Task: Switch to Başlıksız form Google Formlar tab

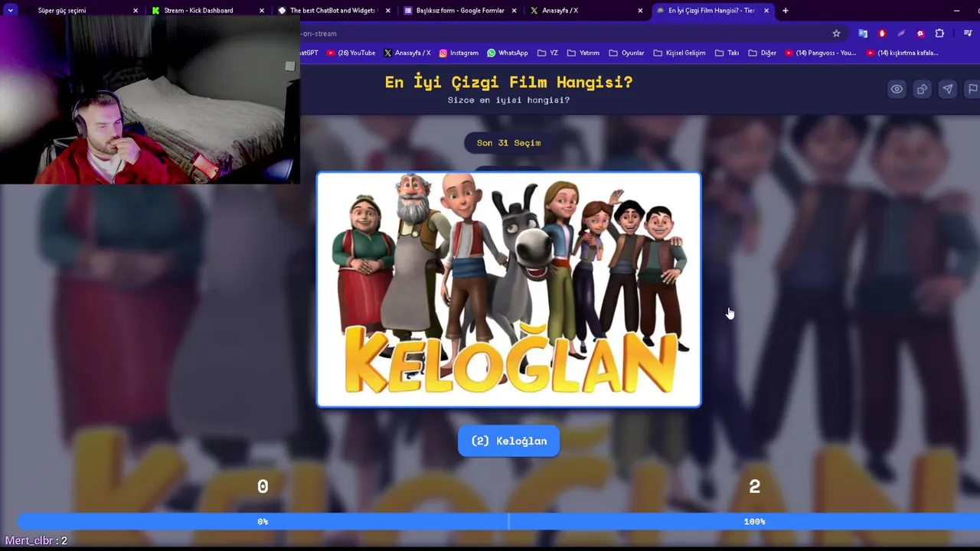Action: coord(459,10)
